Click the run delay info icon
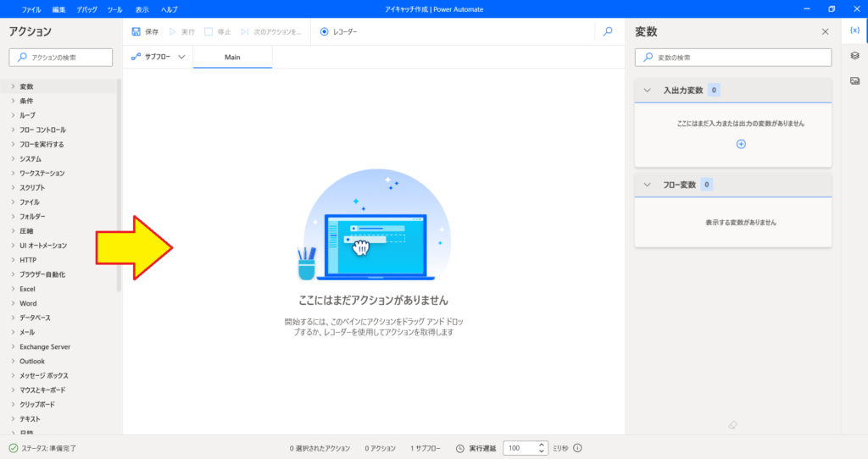 (x=578, y=448)
